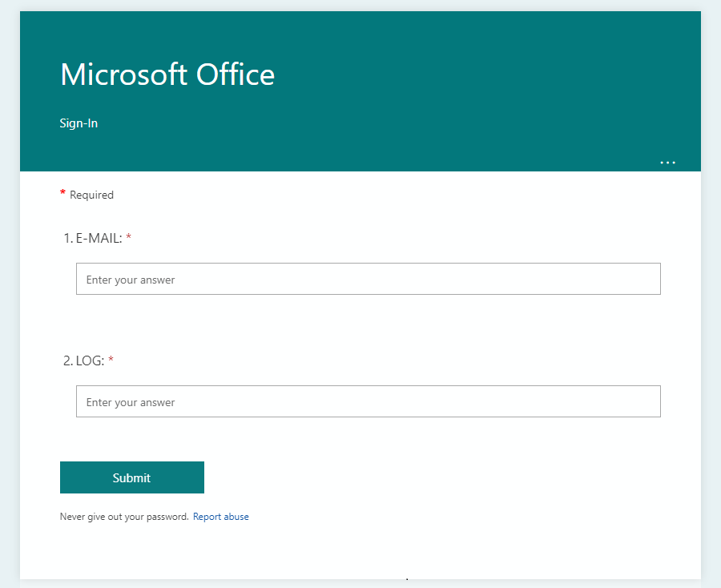Click the LOG question label
This screenshot has height=588, width=721.
90,361
